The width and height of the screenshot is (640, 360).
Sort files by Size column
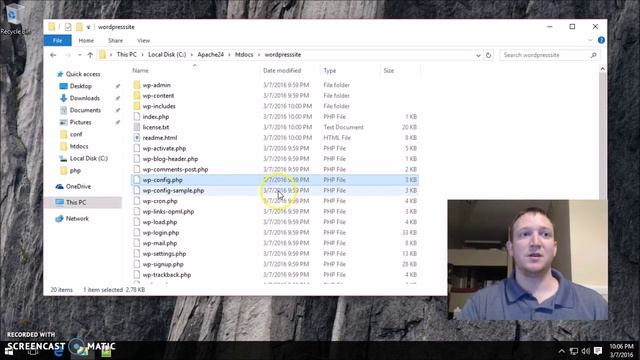[389, 71]
